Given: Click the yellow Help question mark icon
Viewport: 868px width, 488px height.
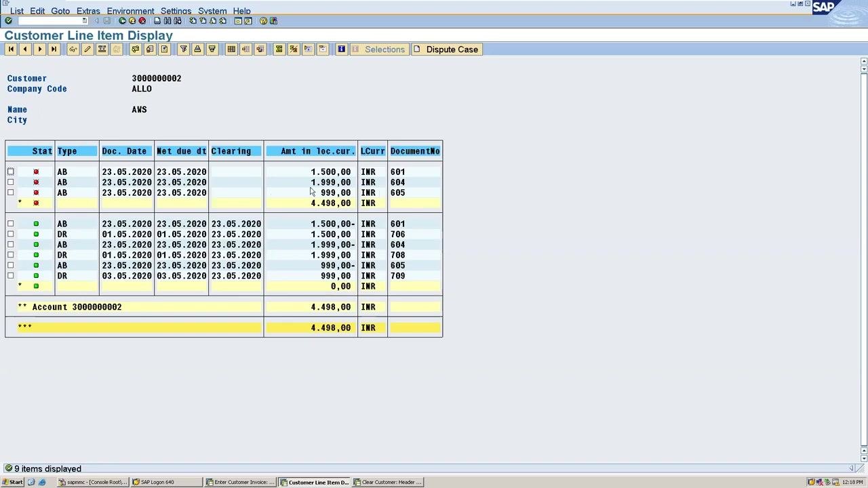Looking at the screenshot, I should (x=263, y=21).
